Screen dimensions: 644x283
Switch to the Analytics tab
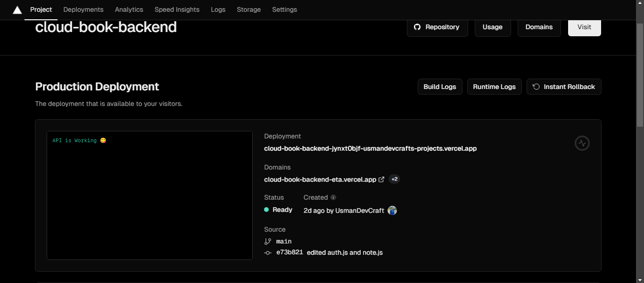click(129, 9)
